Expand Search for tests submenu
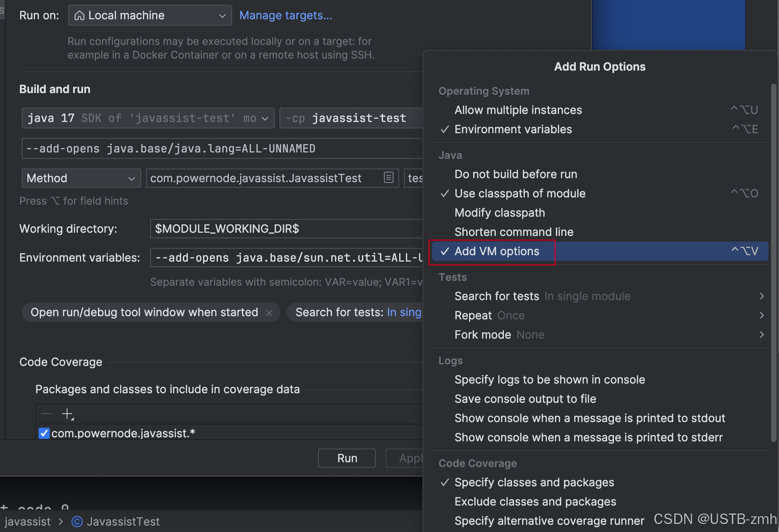Viewport: 779px width, 532px height. pyautogui.click(x=600, y=296)
